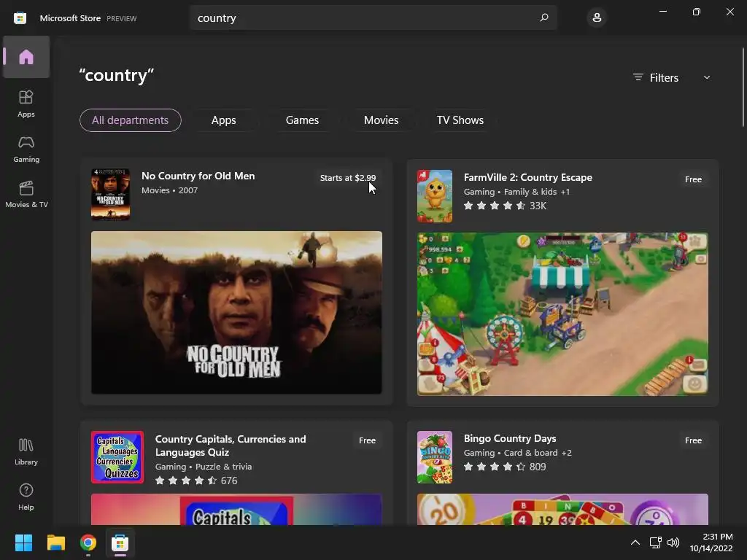Image resolution: width=747 pixels, height=560 pixels.
Task: Open Help in the sidebar
Action: coord(26,497)
